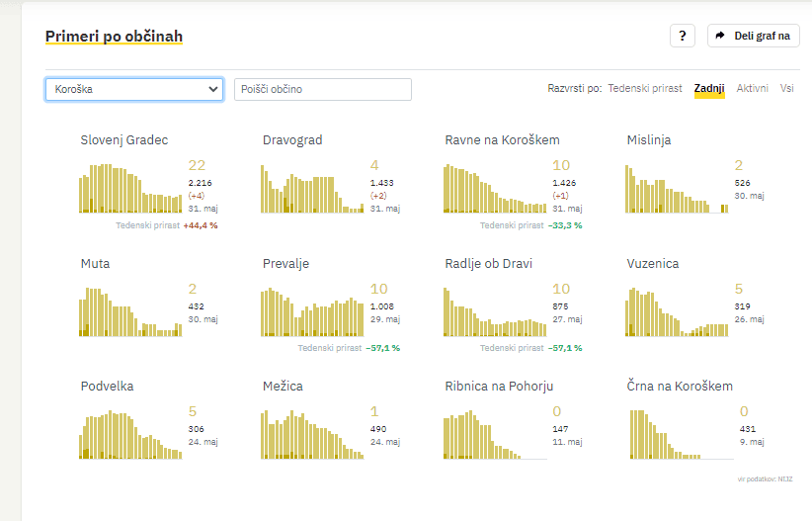Image resolution: width=812 pixels, height=521 pixels.
Task: Open the NIJZ data source link
Action: point(784,478)
